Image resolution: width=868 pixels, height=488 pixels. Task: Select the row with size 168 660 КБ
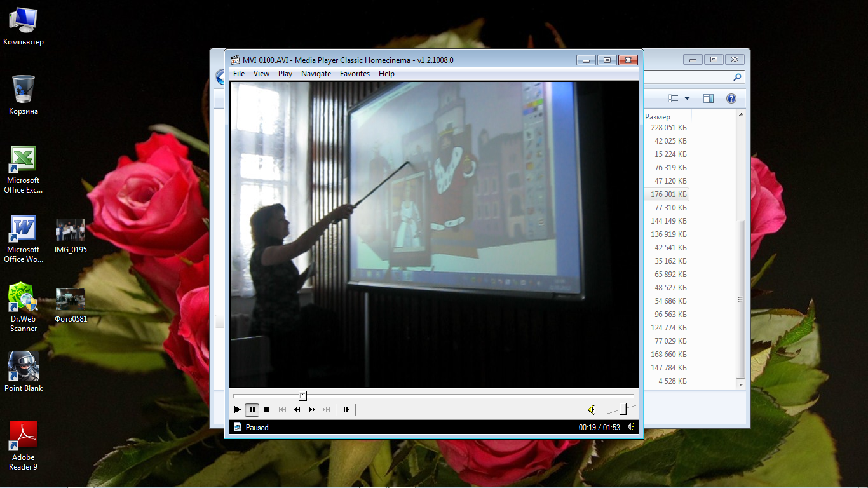(x=668, y=355)
